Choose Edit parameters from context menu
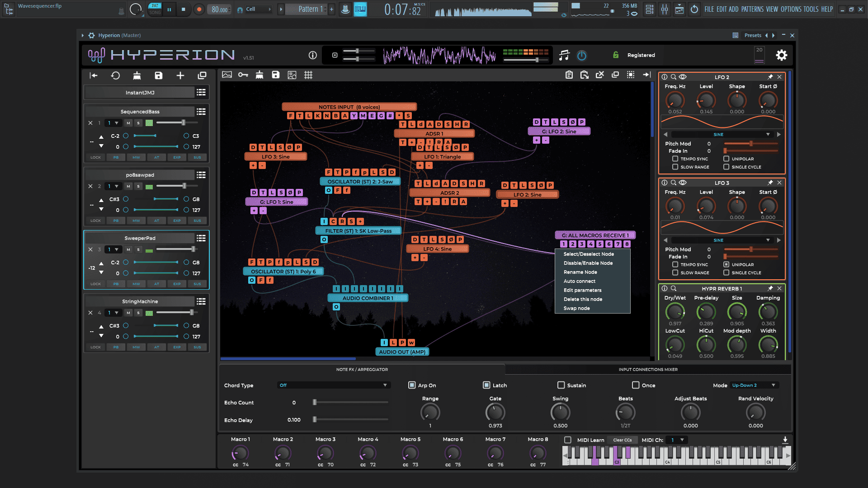 (x=582, y=290)
